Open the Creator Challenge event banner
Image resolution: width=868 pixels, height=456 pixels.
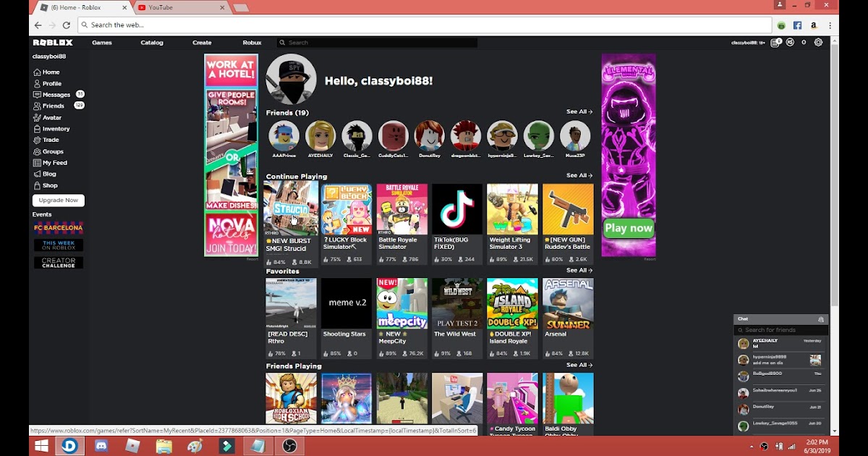coord(59,263)
